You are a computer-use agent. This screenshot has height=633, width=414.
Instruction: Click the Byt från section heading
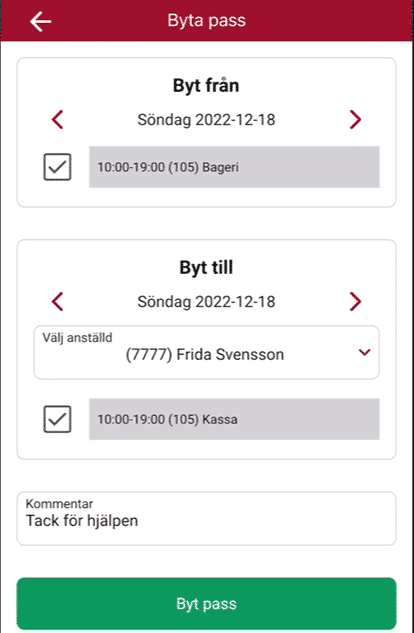[206, 86]
